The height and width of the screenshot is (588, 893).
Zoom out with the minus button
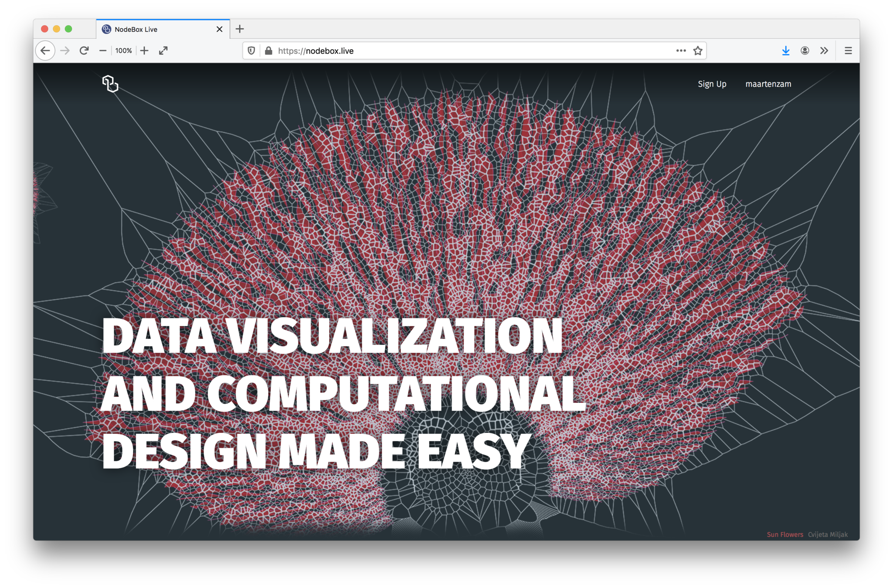pos(103,51)
